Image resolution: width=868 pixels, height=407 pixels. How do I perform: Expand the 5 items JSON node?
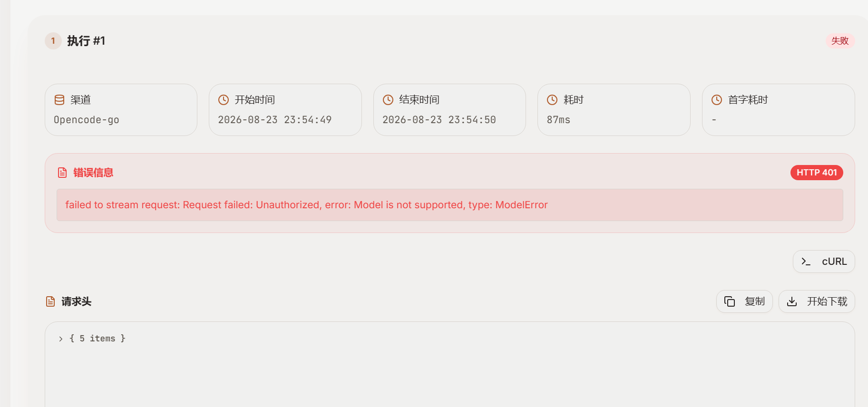[x=61, y=339]
